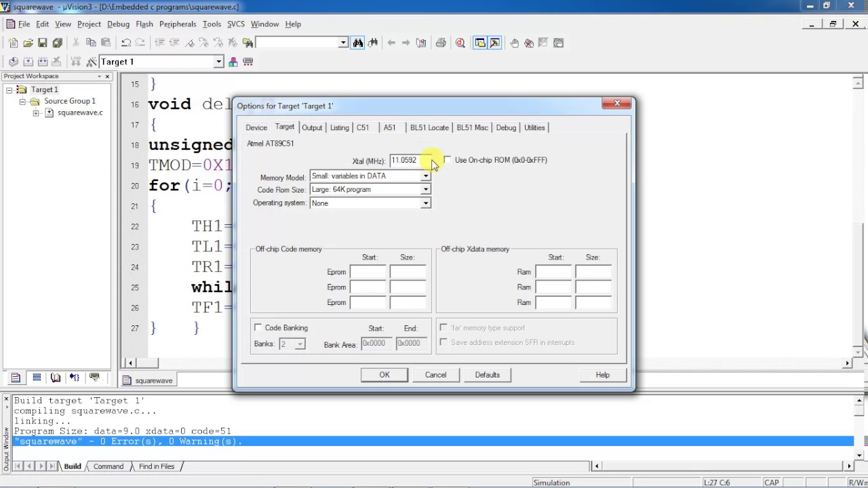
Task: Close the Options for Target dialog
Action: tap(616, 104)
